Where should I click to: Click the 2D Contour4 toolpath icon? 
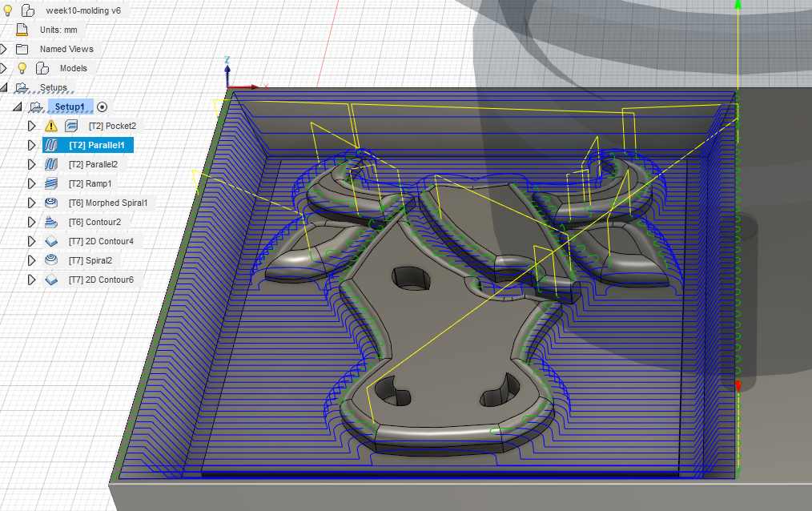pyautogui.click(x=50, y=241)
